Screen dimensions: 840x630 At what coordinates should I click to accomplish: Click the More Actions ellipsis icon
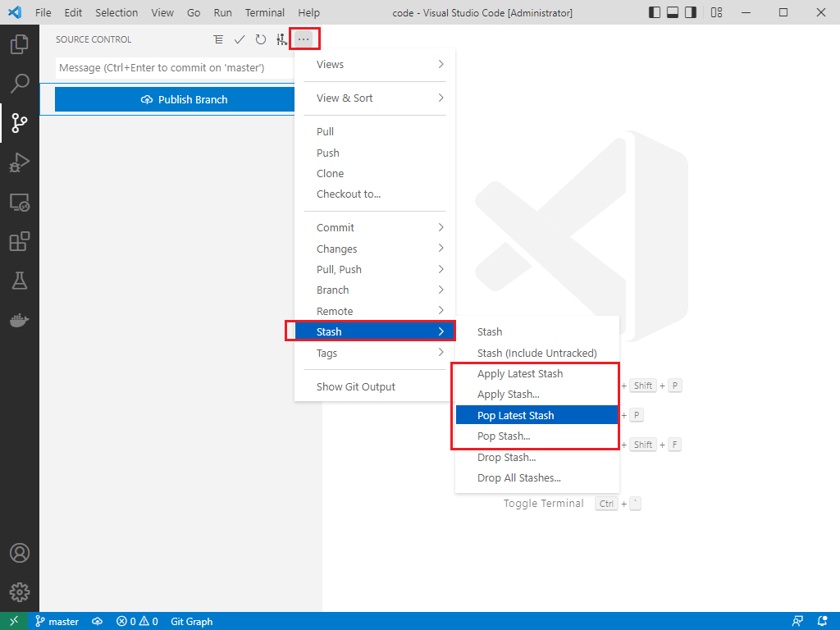point(304,39)
